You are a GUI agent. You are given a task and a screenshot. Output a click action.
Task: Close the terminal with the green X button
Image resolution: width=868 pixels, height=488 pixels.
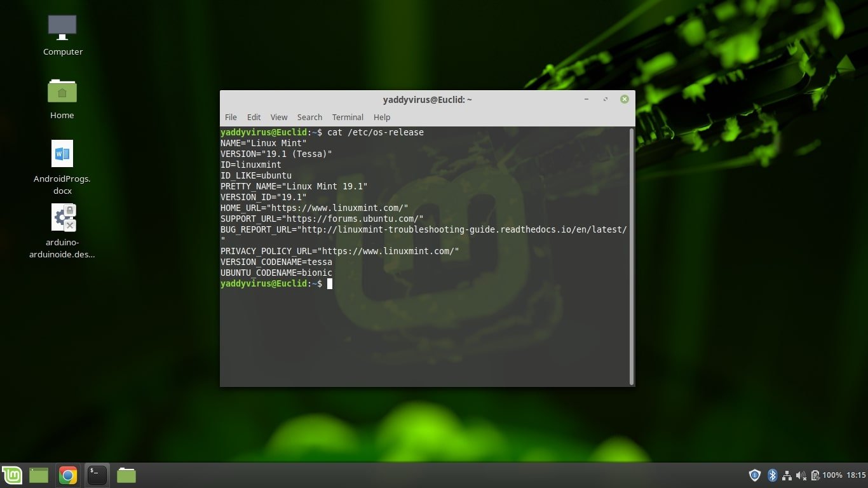[x=625, y=99]
